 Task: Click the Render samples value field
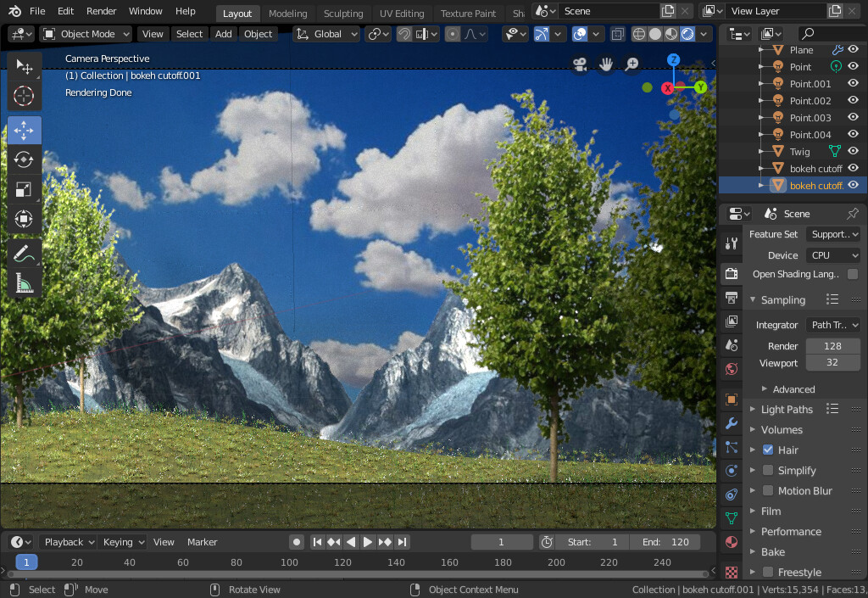[x=832, y=346]
